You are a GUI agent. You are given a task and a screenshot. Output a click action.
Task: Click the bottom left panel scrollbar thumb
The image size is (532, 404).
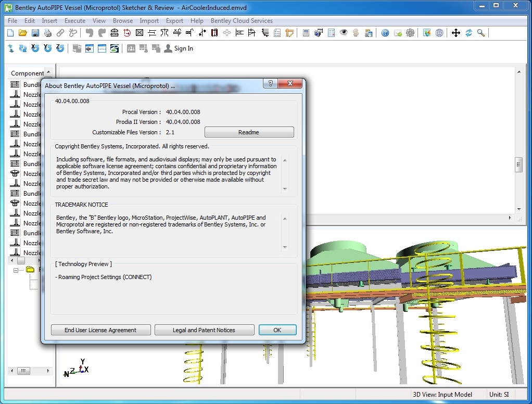click(x=23, y=371)
